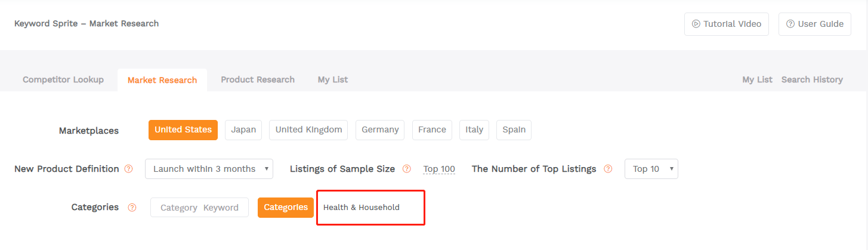
Task: Expand the Top 10 listings dropdown
Action: click(x=651, y=169)
